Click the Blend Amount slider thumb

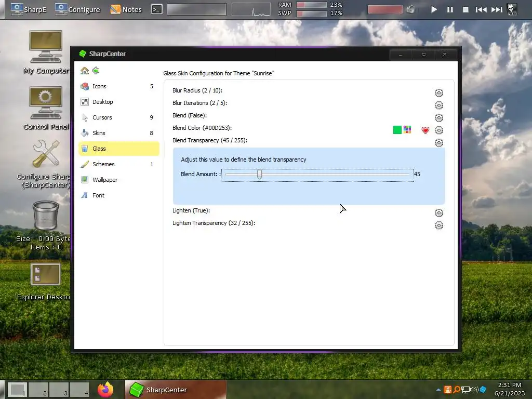pyautogui.click(x=260, y=175)
